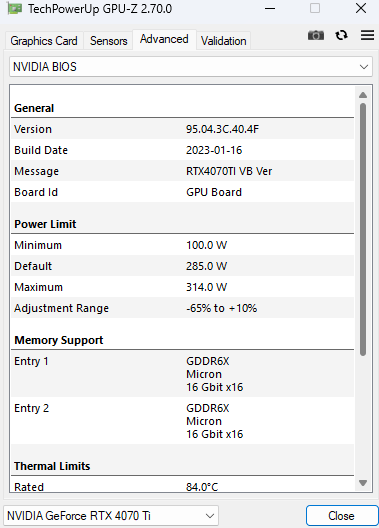The image size is (379, 528).
Task: Click the refresh arrows icon
Action: click(x=342, y=35)
